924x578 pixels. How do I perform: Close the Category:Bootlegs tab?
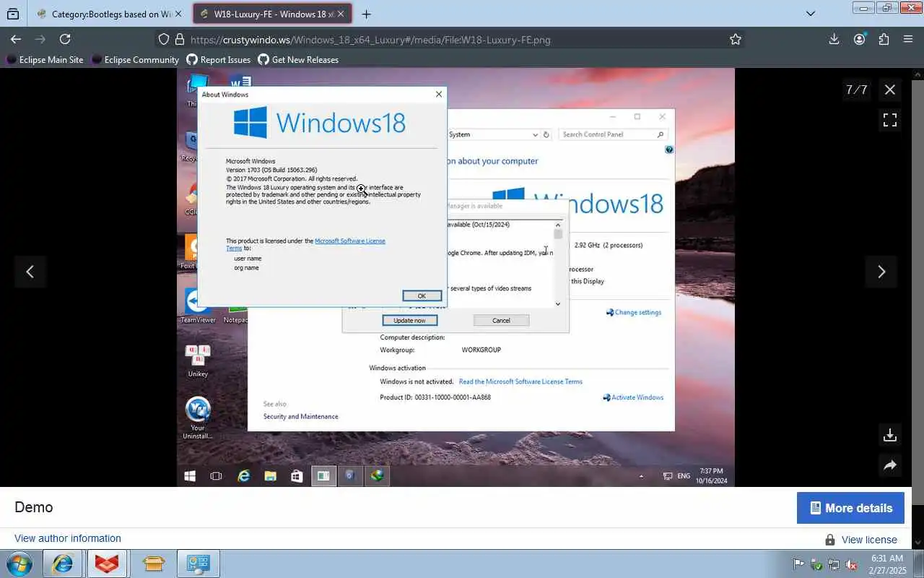pyautogui.click(x=178, y=14)
